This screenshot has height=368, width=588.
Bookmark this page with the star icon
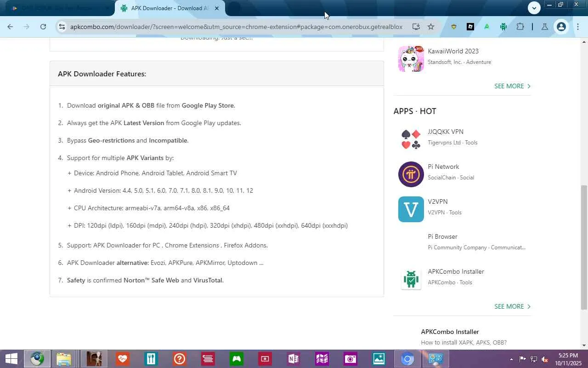[x=431, y=27]
